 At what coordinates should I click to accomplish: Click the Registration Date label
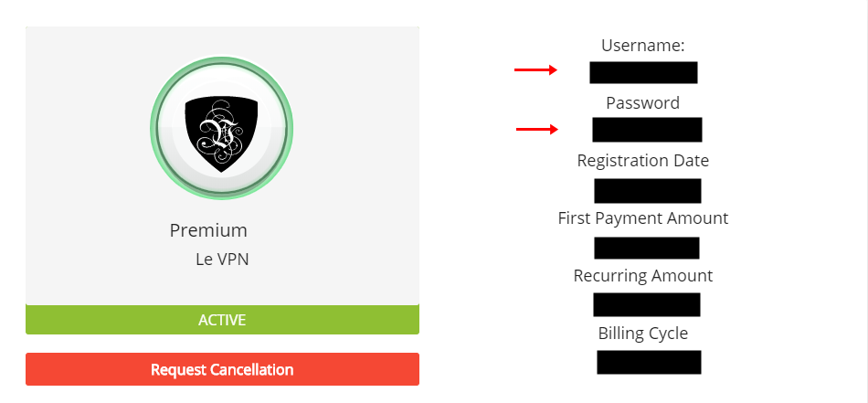pyautogui.click(x=642, y=161)
